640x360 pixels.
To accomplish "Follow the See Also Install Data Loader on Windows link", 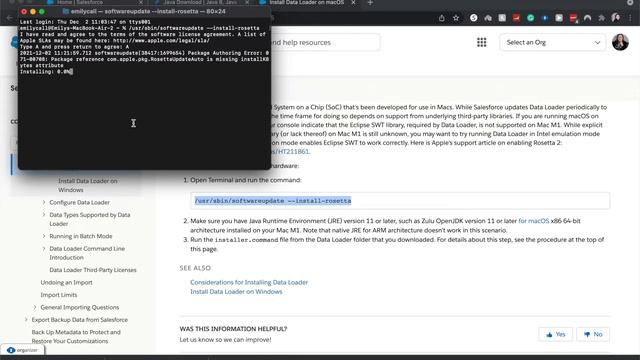I will pos(236,291).
